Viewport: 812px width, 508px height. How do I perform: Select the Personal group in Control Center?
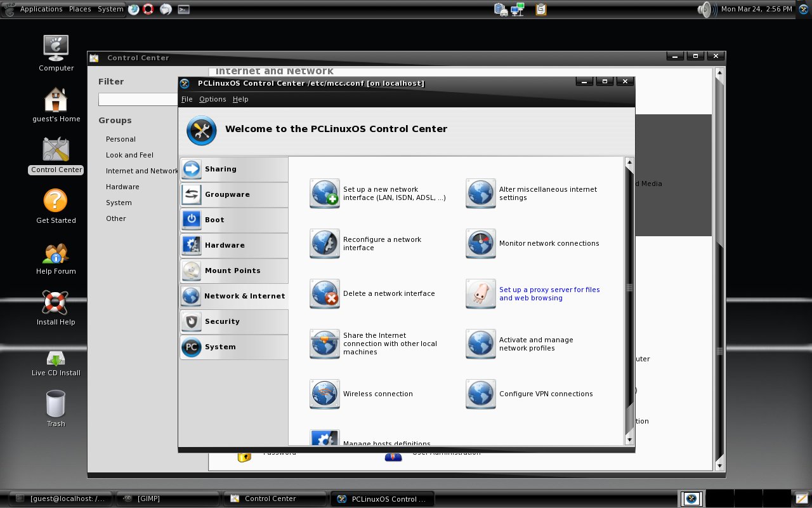point(121,139)
